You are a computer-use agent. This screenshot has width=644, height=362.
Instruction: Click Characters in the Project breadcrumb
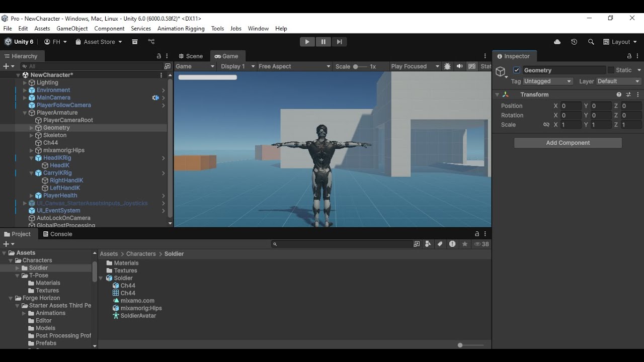tap(141, 254)
